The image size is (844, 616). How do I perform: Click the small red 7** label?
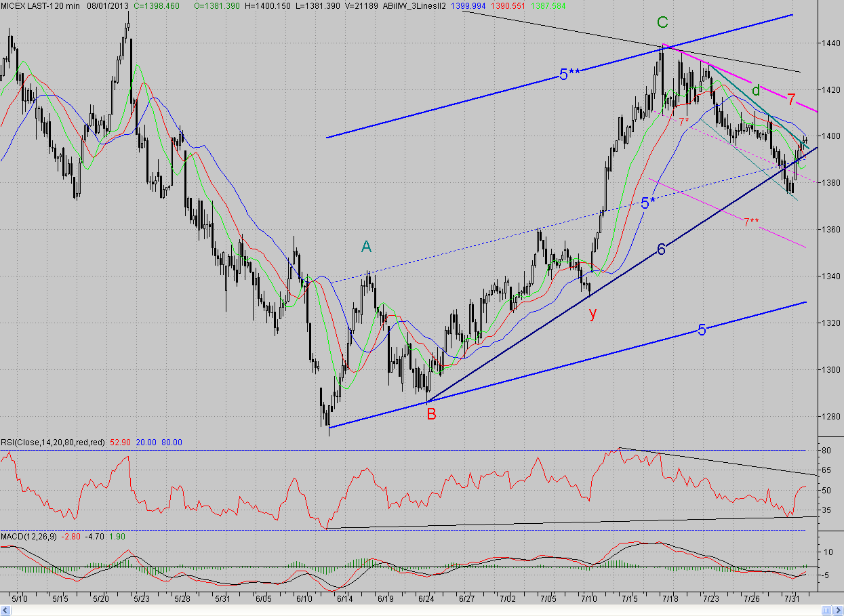[x=750, y=222]
